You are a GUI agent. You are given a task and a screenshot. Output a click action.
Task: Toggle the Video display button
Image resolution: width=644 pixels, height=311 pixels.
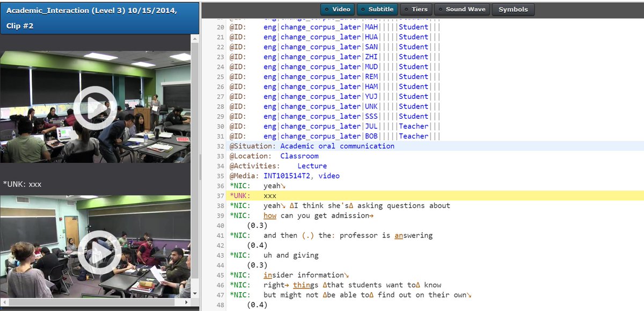coord(338,9)
